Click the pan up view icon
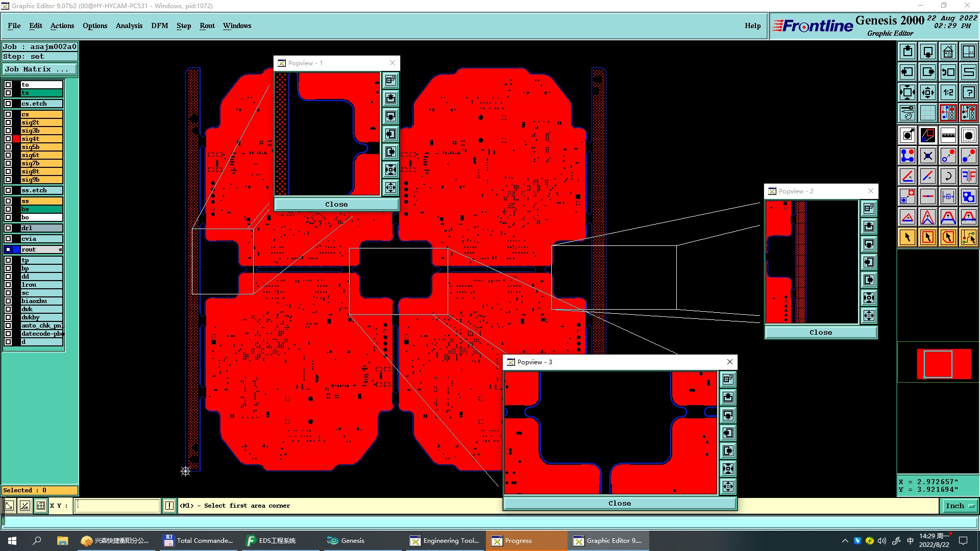The width and height of the screenshot is (980, 551). click(x=907, y=52)
